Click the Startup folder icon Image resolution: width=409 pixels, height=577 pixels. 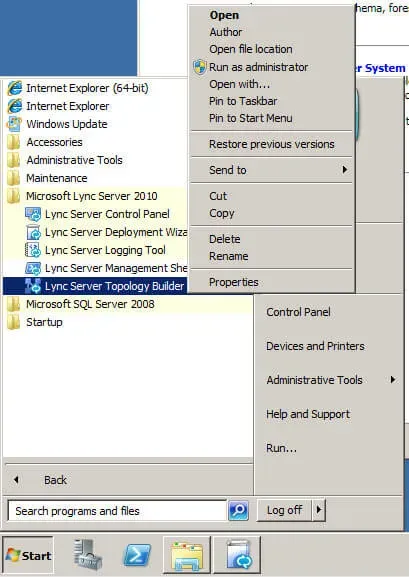(x=14, y=322)
